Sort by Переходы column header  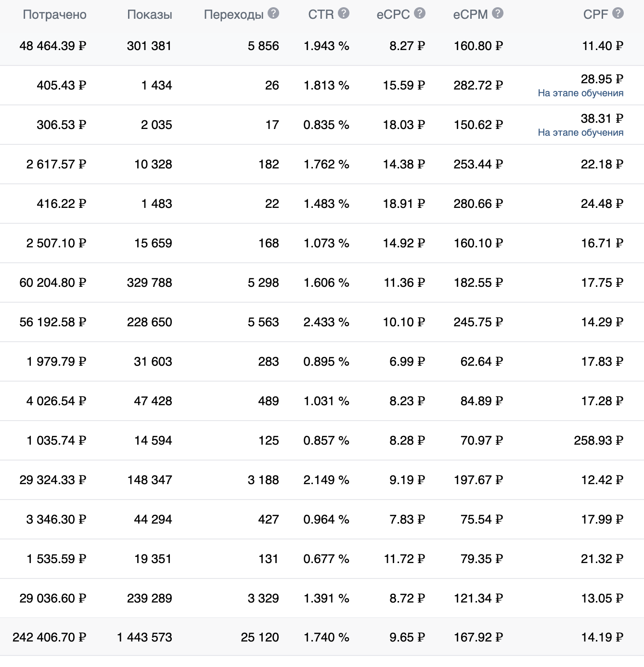click(234, 14)
